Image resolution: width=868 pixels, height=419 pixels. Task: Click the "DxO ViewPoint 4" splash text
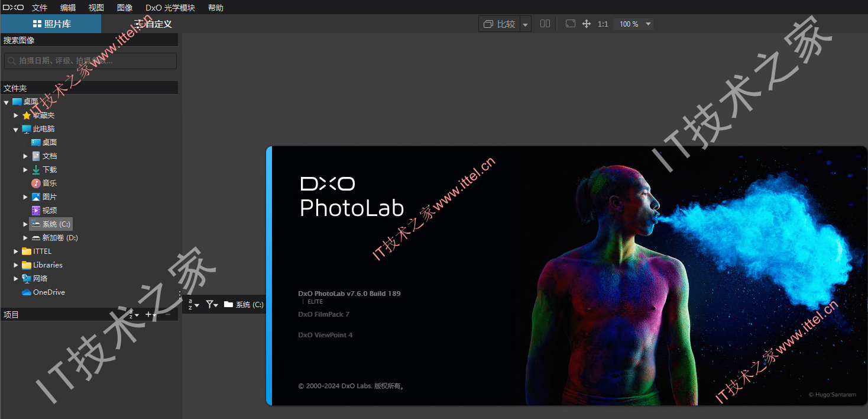(325, 335)
